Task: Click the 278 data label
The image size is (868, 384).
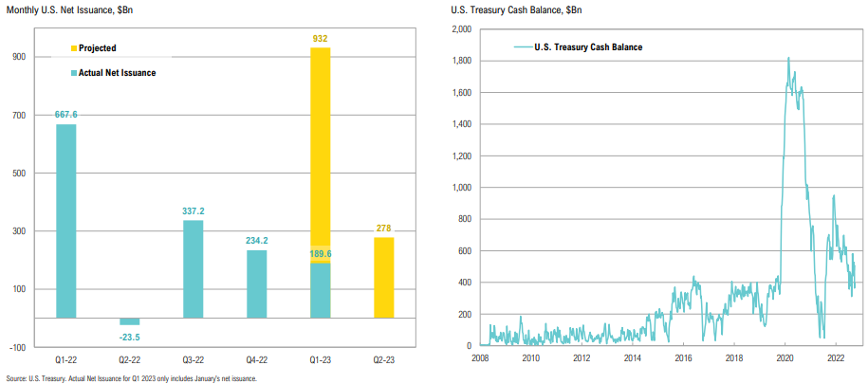Action: [383, 229]
